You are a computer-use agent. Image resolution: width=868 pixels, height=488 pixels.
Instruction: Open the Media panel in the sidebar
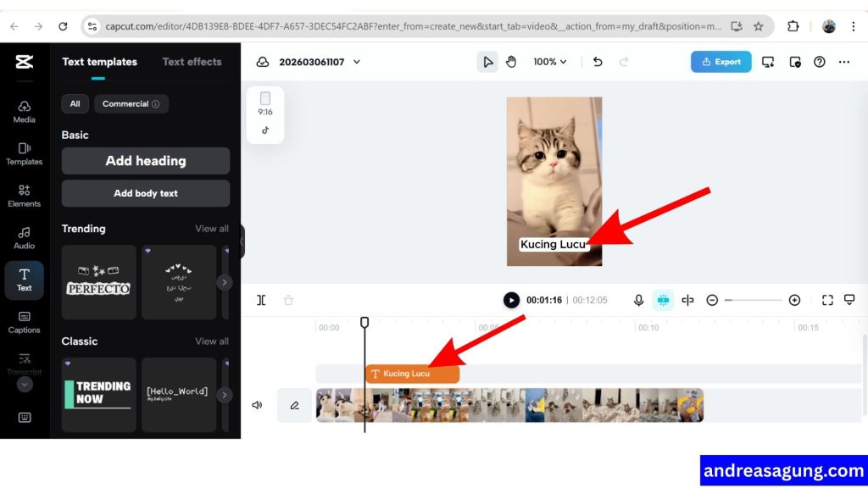(25, 111)
